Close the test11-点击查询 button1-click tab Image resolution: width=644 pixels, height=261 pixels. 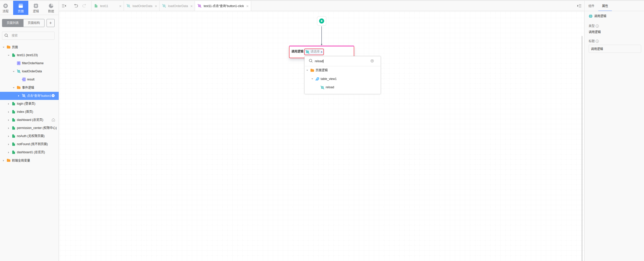click(x=248, y=6)
